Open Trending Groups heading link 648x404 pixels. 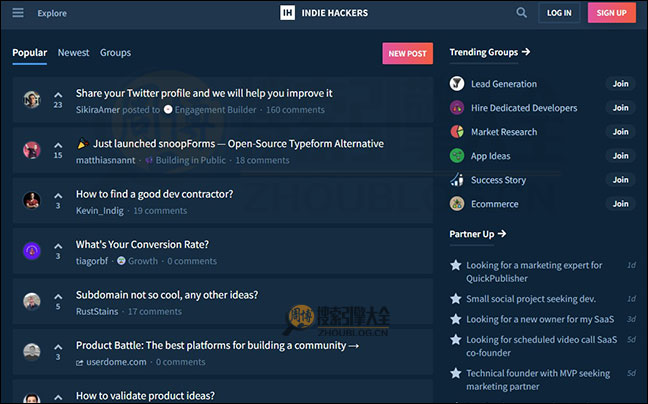coord(490,52)
